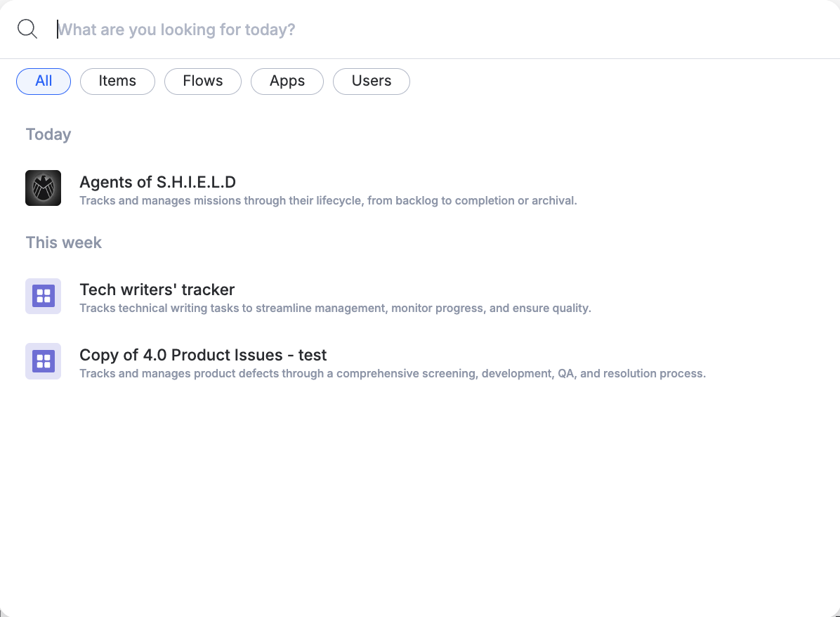Select the Copy of 4.0 Product Issues app icon

(x=43, y=361)
